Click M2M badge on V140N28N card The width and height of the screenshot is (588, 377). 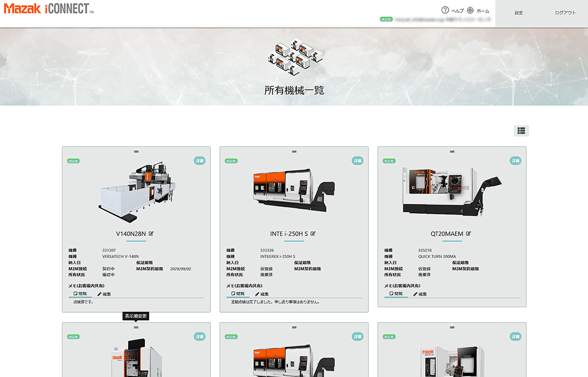click(x=73, y=161)
